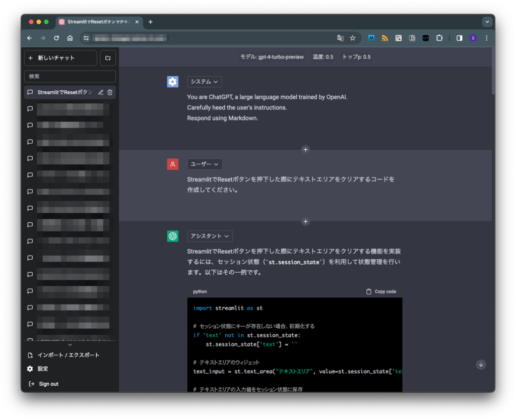
Task: Click the green ChatGPT assistant avatar
Action: point(173,236)
